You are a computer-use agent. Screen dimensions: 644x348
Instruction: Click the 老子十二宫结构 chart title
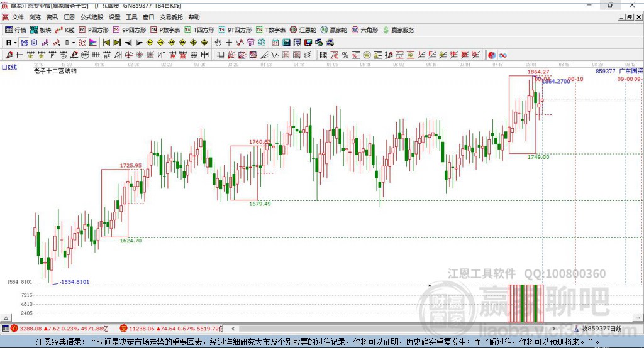click(55, 71)
